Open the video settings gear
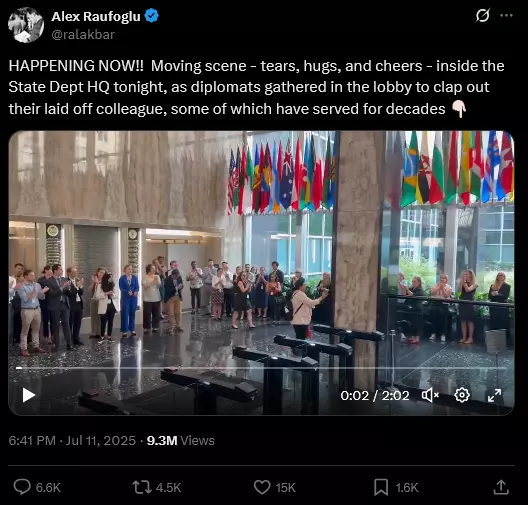This screenshot has width=528, height=505. (462, 395)
